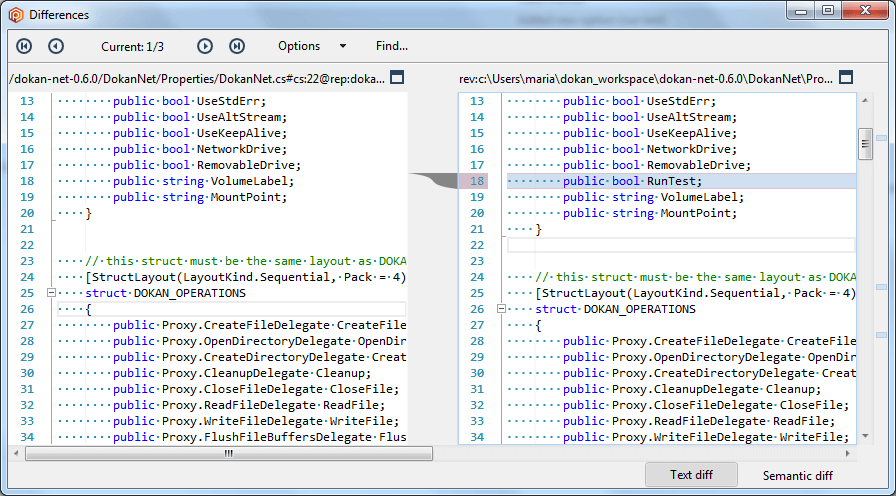Jump to the last difference
The height and width of the screenshot is (496, 896).
(x=237, y=46)
